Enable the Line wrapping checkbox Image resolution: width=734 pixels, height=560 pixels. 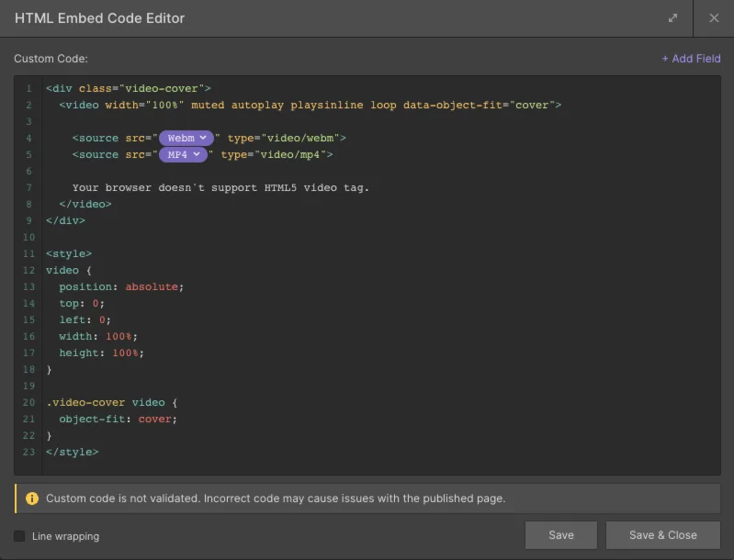[x=20, y=536]
